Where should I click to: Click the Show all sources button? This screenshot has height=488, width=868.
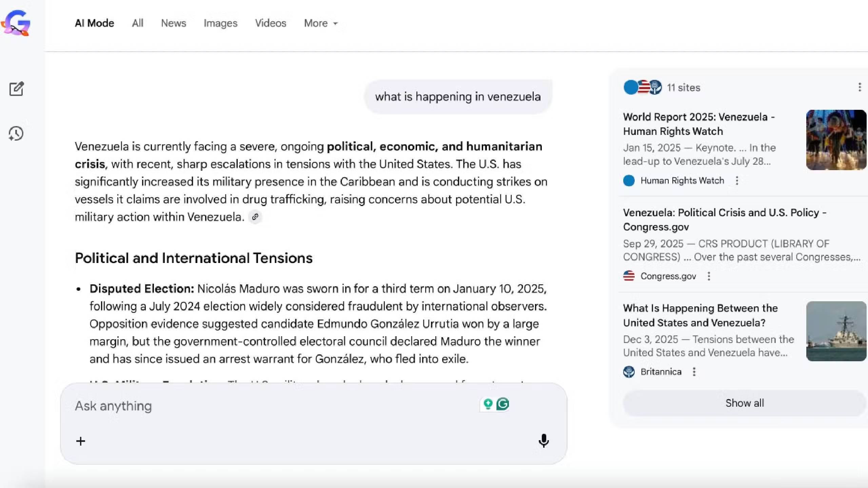coord(744,403)
